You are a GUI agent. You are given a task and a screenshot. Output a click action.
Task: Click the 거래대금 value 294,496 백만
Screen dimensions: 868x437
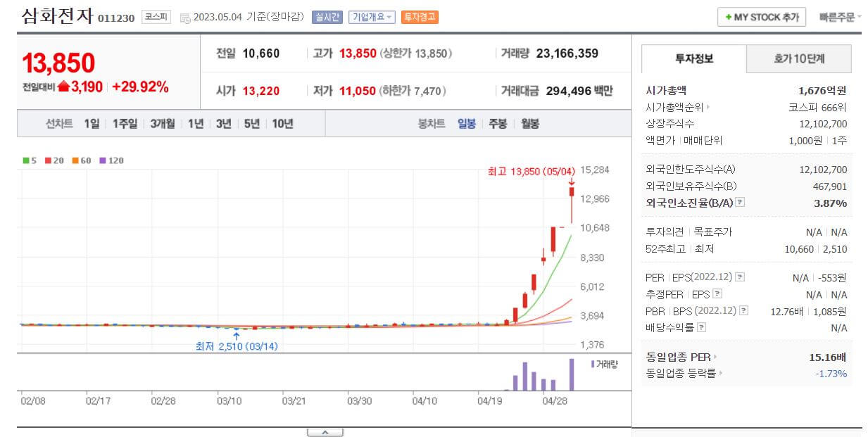point(578,91)
